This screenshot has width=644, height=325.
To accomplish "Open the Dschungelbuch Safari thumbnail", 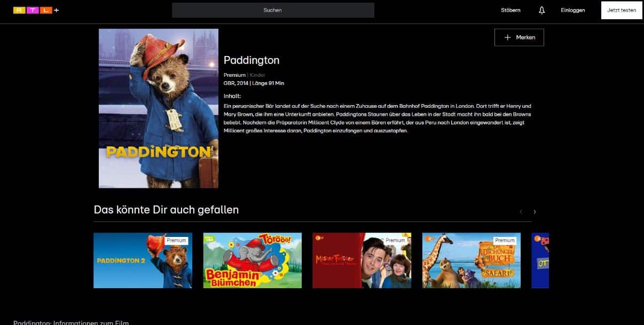I will (472, 260).
